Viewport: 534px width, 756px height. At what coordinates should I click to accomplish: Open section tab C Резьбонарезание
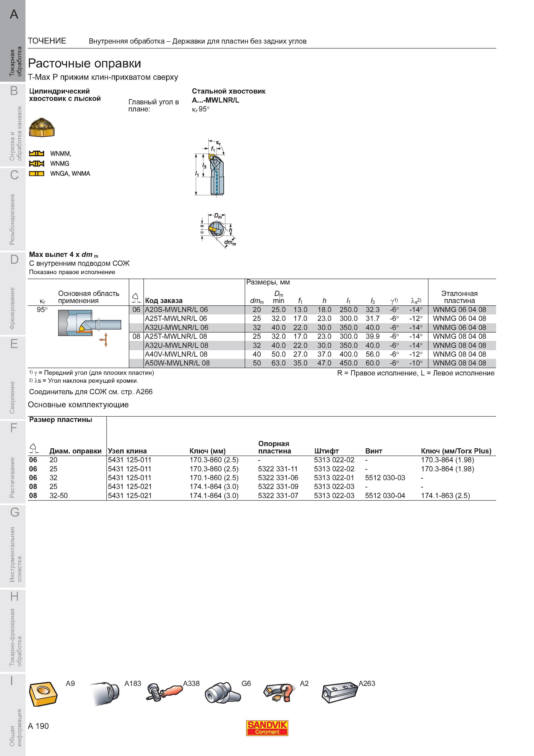coord(13,209)
